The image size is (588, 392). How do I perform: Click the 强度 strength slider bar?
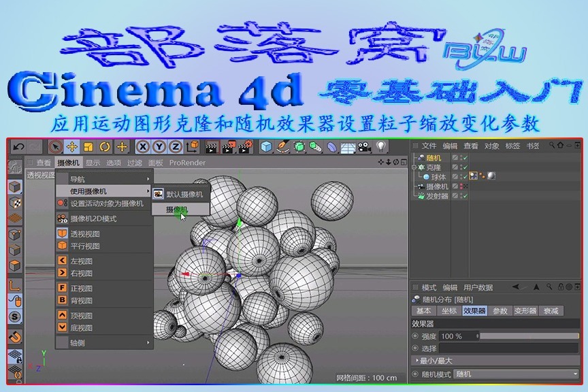pos(529,336)
